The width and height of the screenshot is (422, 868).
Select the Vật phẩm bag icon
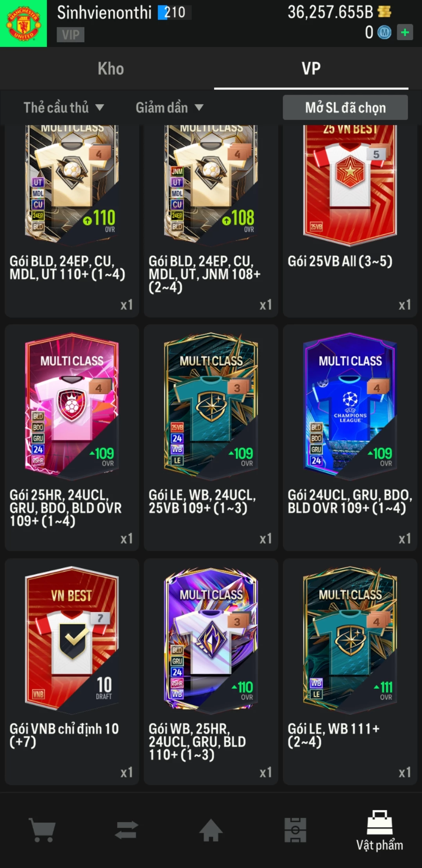coord(379,823)
